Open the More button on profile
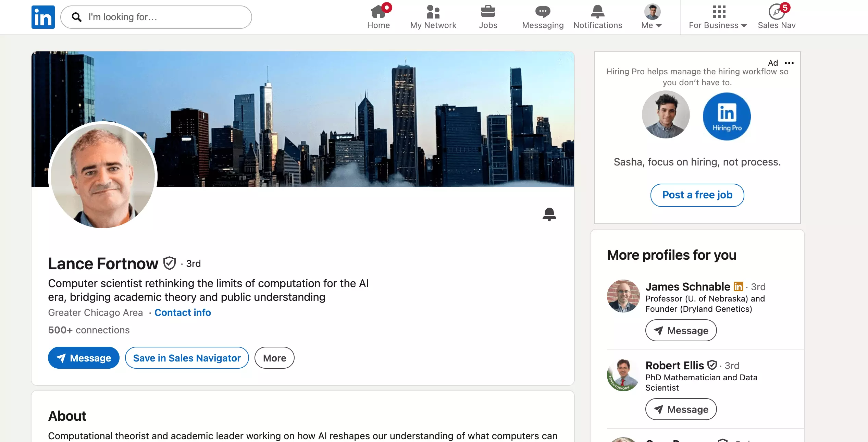868x442 pixels. pyautogui.click(x=274, y=358)
